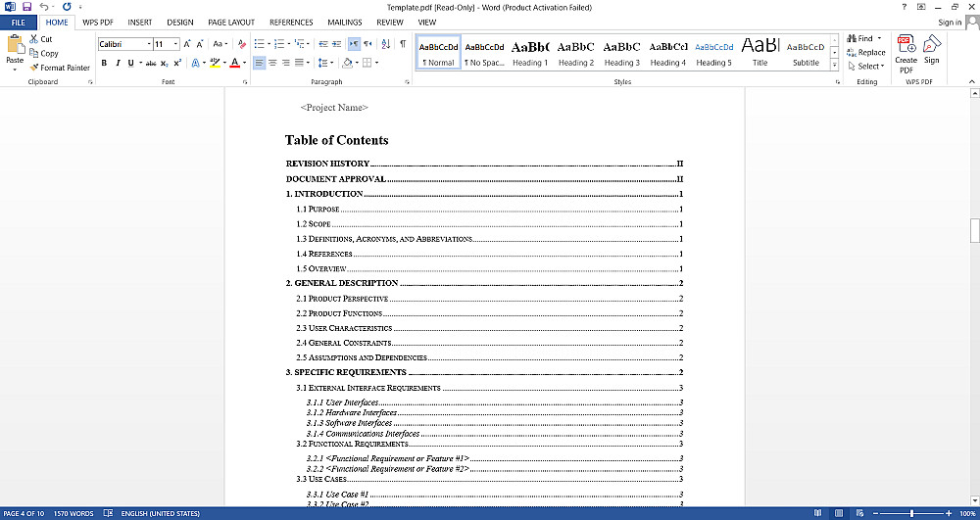Open '2. GENERAL DESCRIPTION' contents entry
980x520 pixels.
point(484,283)
